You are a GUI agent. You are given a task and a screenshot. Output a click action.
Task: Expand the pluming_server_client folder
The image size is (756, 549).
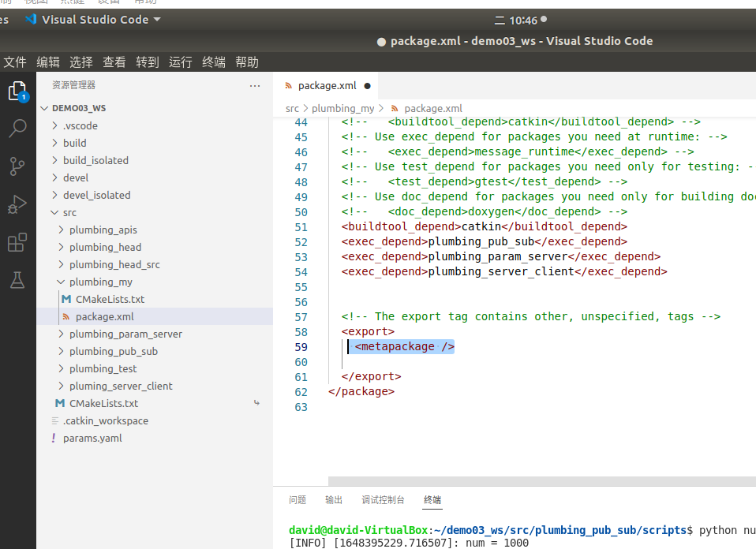pos(61,386)
